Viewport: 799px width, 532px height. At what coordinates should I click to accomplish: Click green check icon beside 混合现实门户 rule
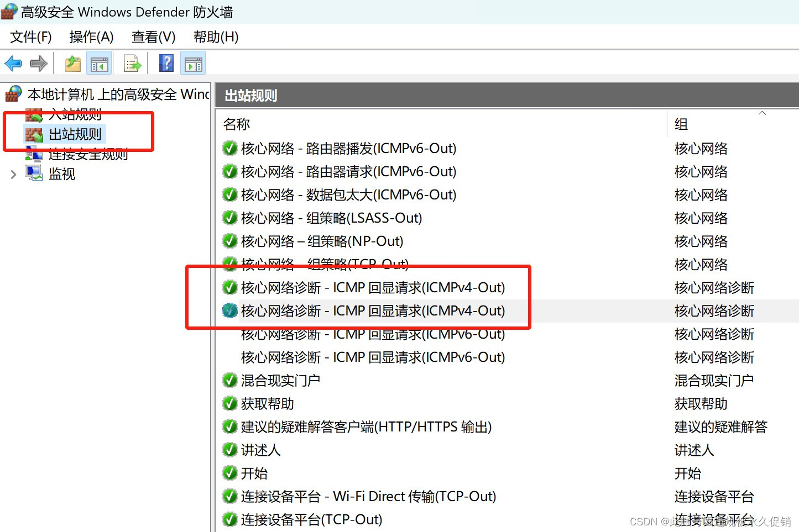click(x=230, y=380)
